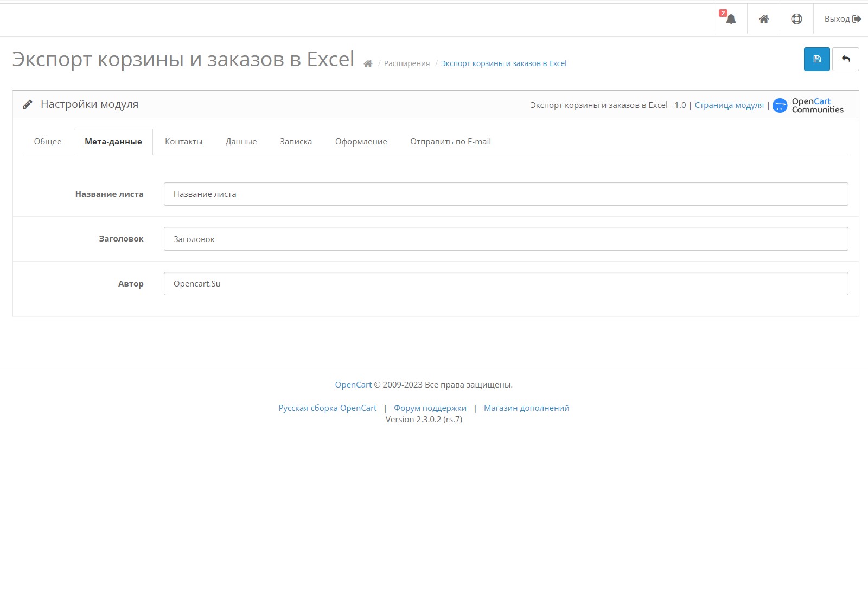The width and height of the screenshot is (868, 597).
Task: Select the Мета-данные tab
Action: tap(113, 142)
